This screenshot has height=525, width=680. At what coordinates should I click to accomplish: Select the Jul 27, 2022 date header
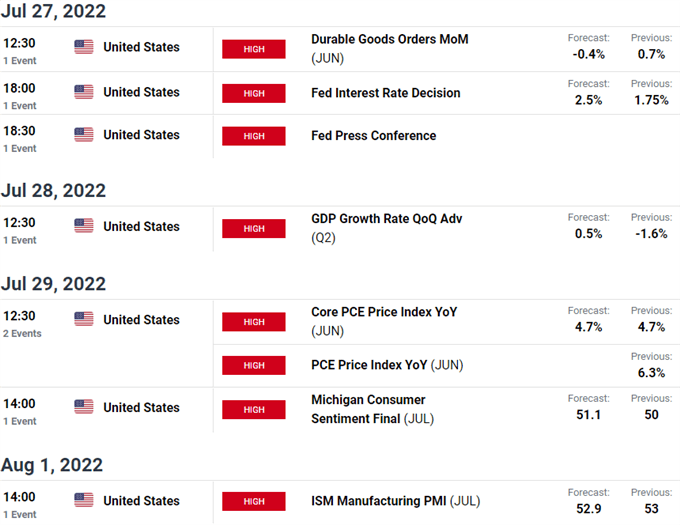[x=53, y=10]
